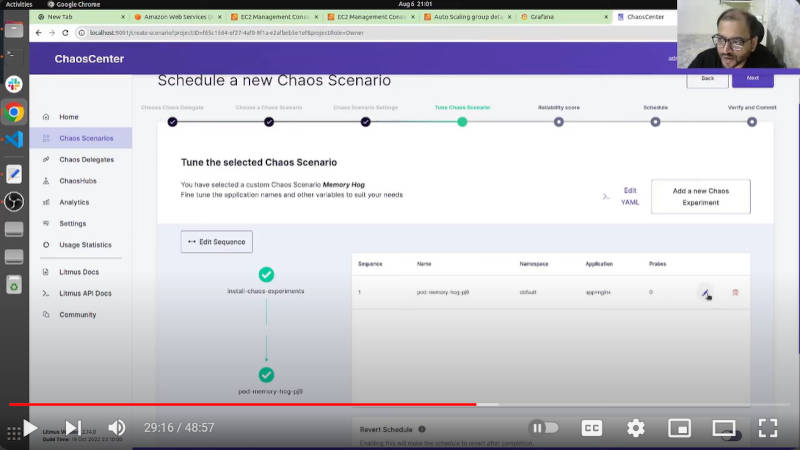
Task: Switch to the Grafana browser tab
Action: click(564, 17)
